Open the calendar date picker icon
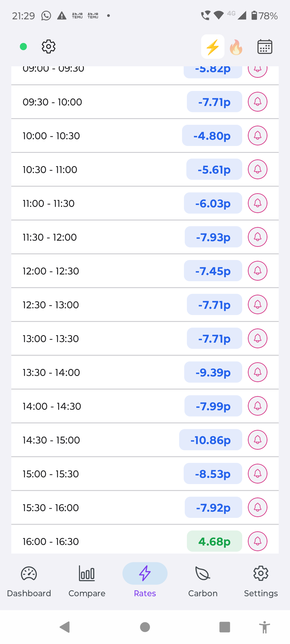The image size is (290, 644). coord(265,47)
